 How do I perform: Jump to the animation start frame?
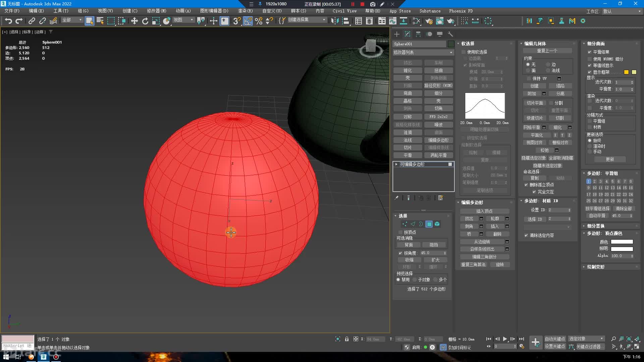(489, 339)
